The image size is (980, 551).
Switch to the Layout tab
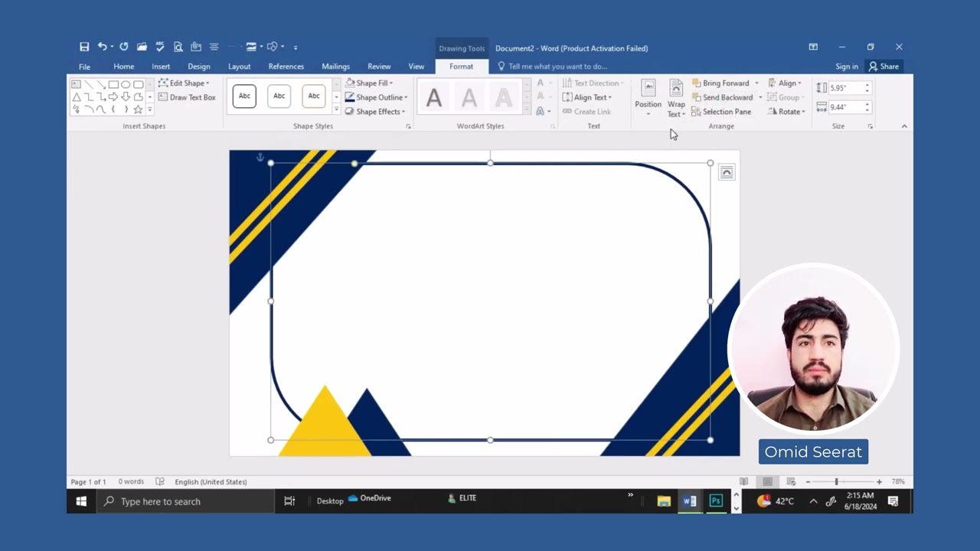[x=239, y=67]
